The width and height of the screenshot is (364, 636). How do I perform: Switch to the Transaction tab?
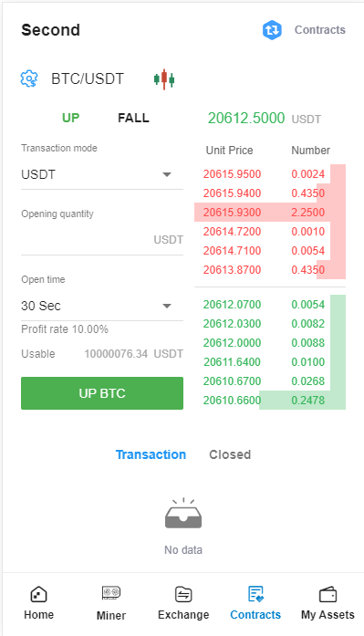click(x=151, y=454)
